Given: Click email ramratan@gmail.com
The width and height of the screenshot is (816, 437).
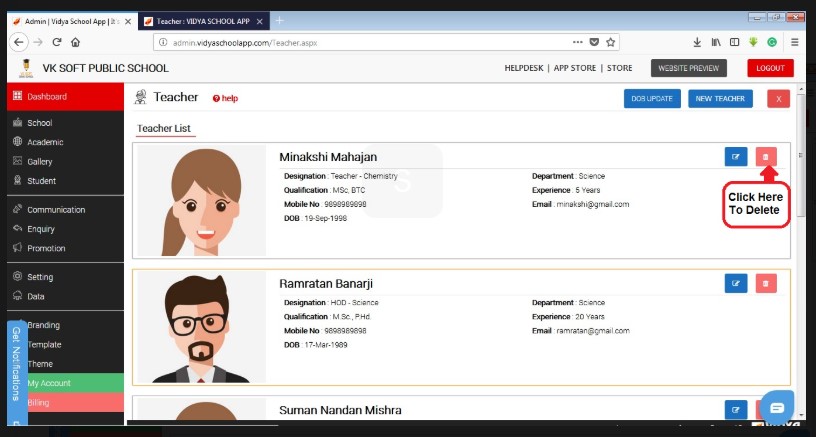Looking at the screenshot, I should [x=593, y=331].
